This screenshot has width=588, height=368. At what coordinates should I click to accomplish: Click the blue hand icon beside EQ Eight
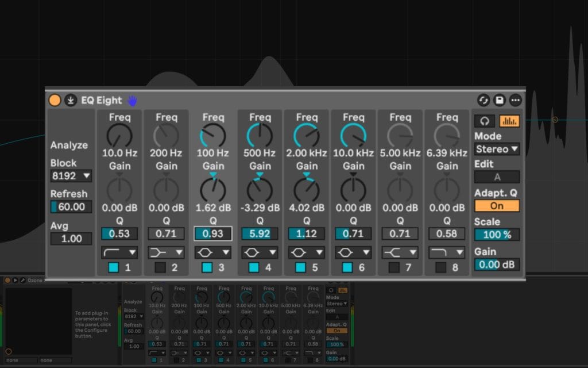click(x=133, y=101)
